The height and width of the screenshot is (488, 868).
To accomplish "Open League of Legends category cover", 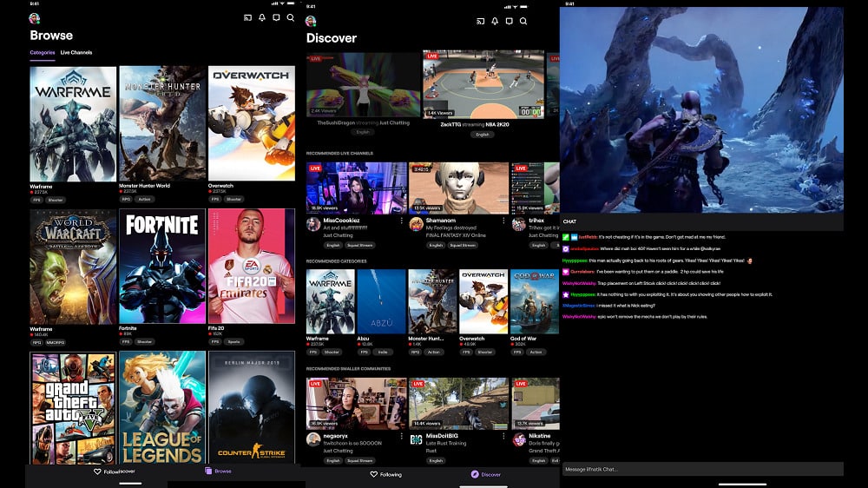I will click(162, 408).
